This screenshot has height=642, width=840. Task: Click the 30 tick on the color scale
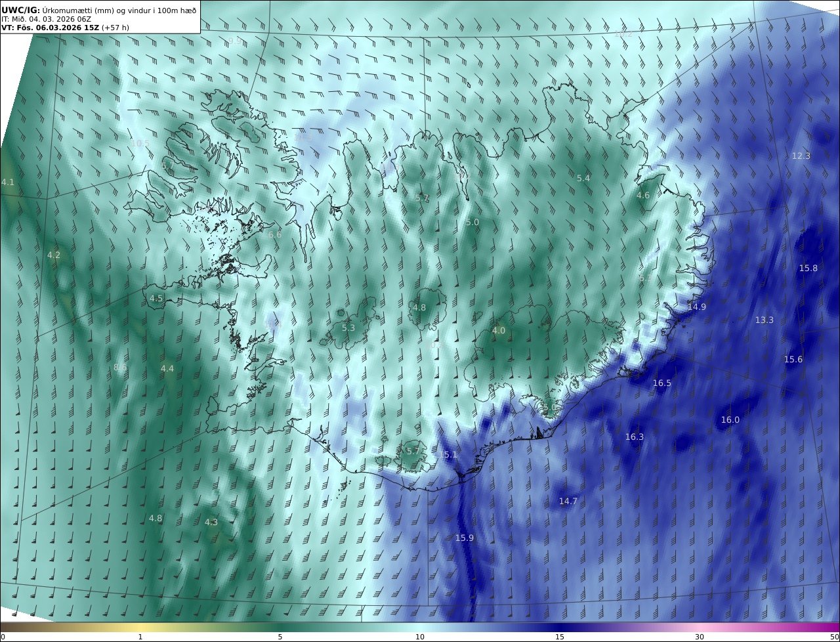pyautogui.click(x=700, y=637)
